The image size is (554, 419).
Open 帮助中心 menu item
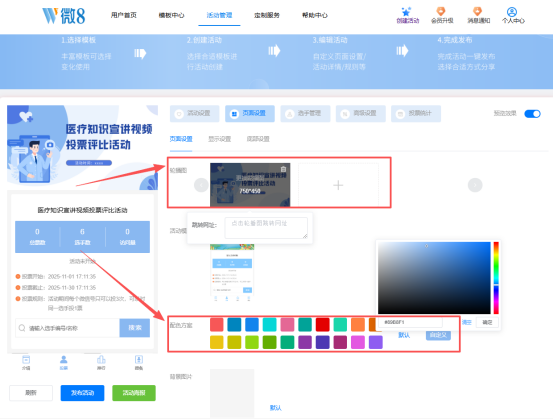coord(315,15)
